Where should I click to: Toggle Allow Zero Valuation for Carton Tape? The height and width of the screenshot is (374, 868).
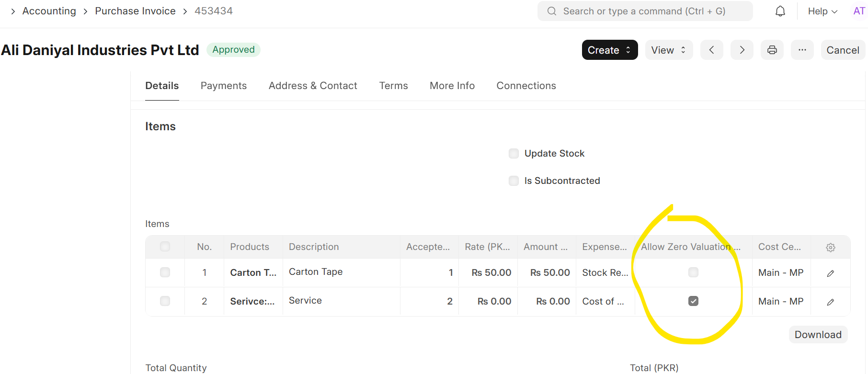pos(693,272)
